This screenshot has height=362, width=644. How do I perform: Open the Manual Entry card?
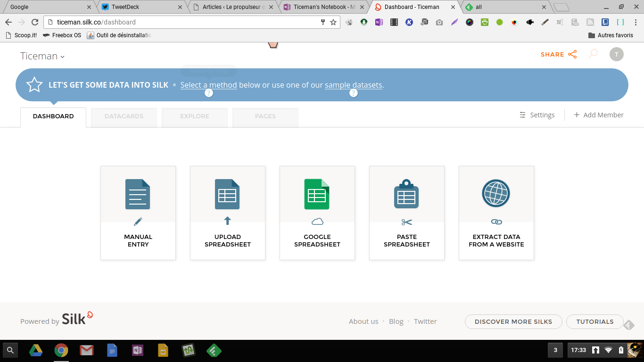tap(138, 213)
